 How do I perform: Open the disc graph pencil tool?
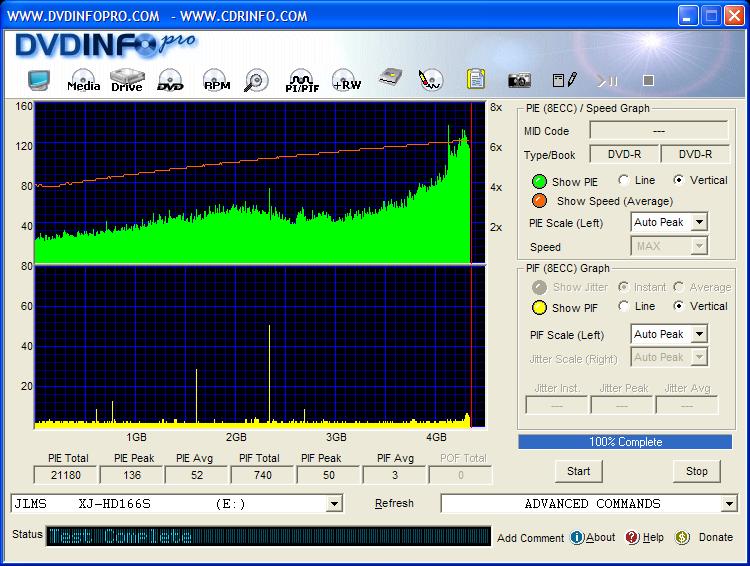(x=430, y=80)
